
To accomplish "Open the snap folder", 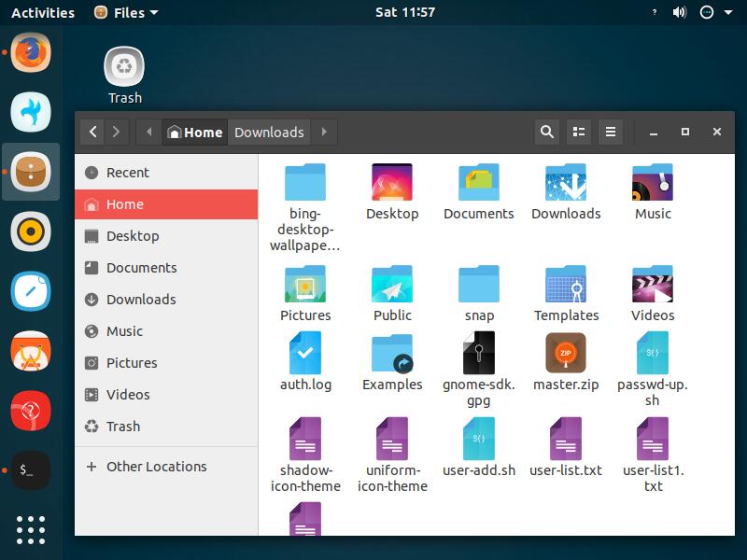I will pos(478,285).
